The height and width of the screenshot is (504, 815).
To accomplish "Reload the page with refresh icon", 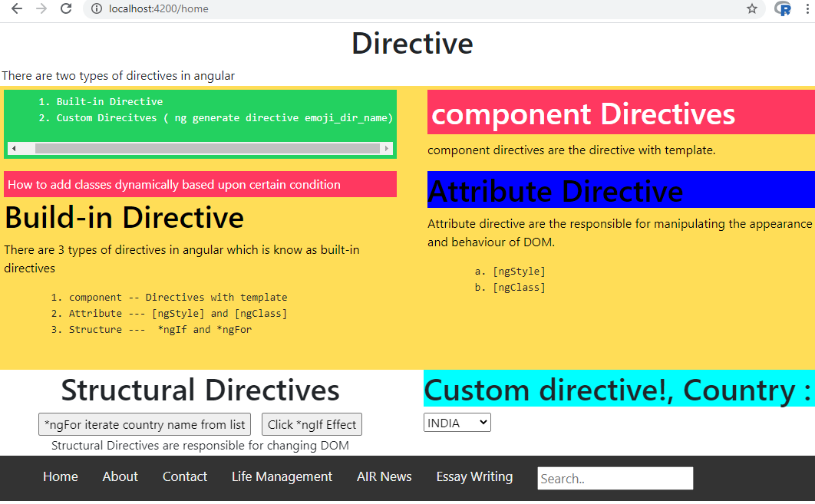I will 66,10.
